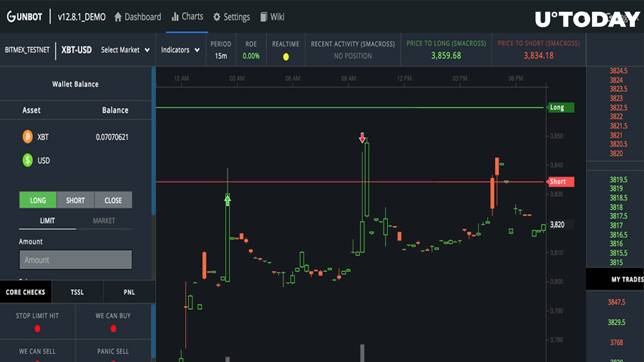This screenshot has width=644, height=362.
Task: Switch to the Charts menu item
Action: click(x=188, y=16)
